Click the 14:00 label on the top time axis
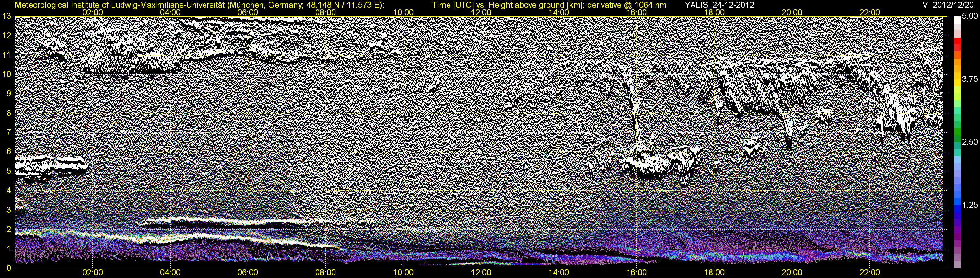980x278 pixels. (559, 12)
